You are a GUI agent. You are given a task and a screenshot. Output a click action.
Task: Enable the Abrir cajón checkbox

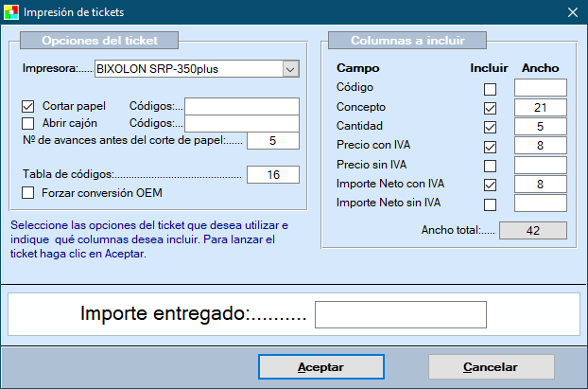pyautogui.click(x=27, y=123)
